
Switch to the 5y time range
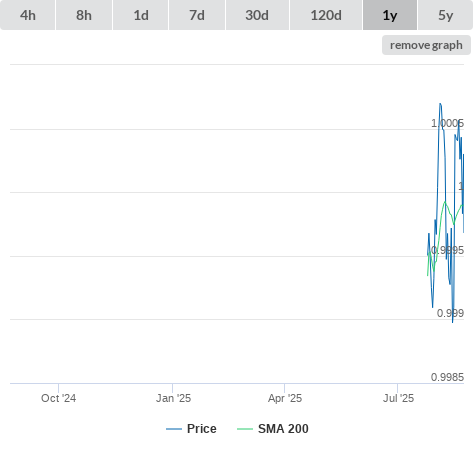point(445,15)
